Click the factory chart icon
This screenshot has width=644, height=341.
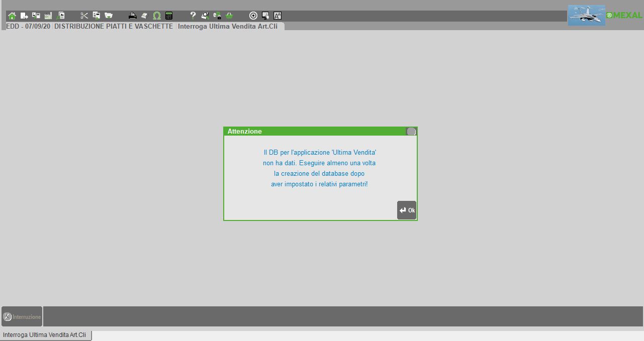click(48, 16)
